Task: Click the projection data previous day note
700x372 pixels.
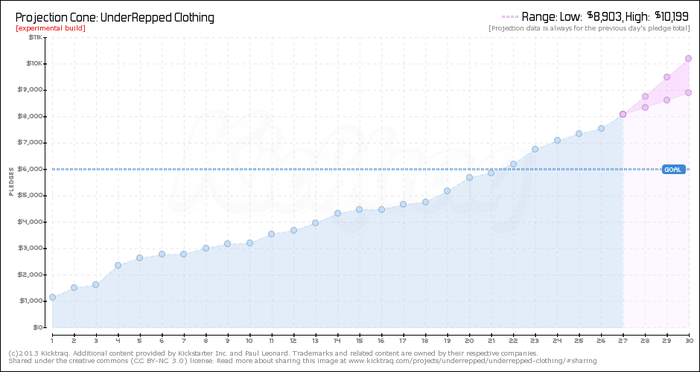Action: [x=590, y=28]
